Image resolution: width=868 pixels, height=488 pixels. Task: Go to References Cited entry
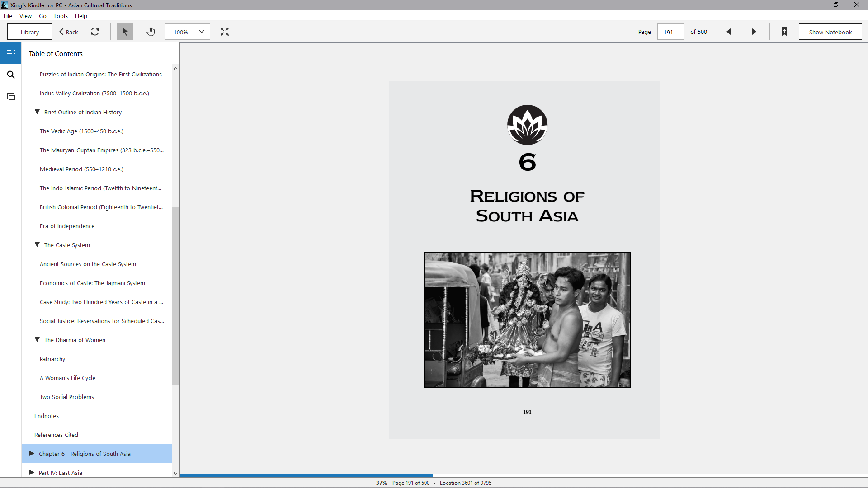coord(56,435)
